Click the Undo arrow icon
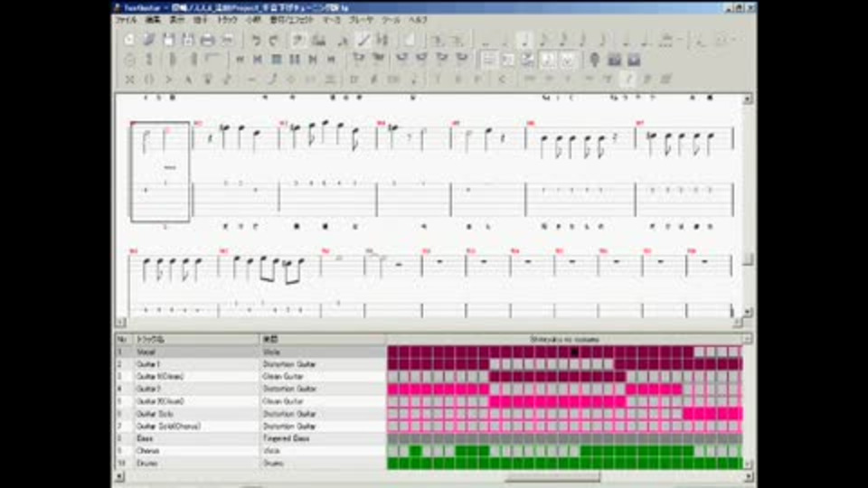Screen dimensions: 868x488 click(x=256, y=40)
